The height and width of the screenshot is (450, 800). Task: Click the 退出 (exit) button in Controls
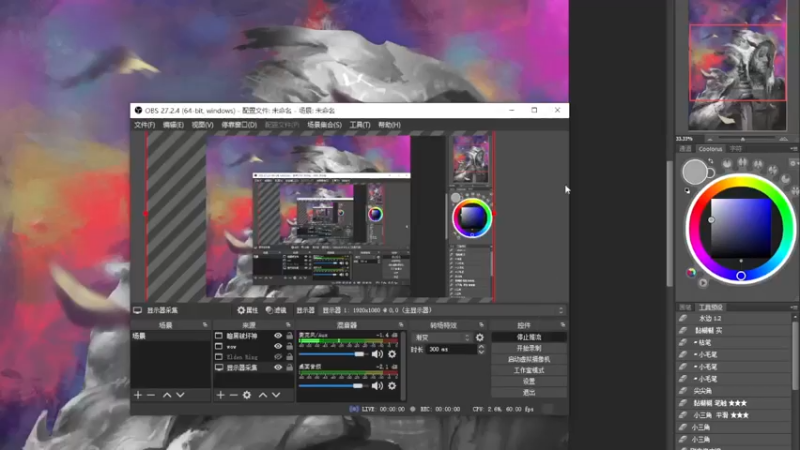[x=529, y=393]
